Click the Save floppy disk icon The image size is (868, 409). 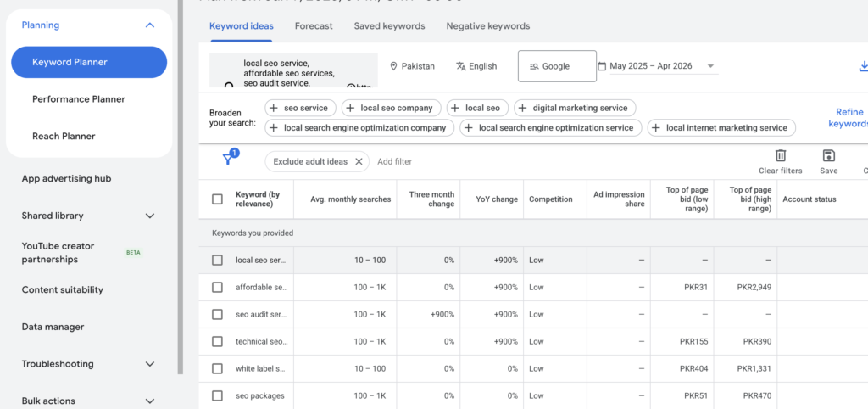(x=828, y=155)
